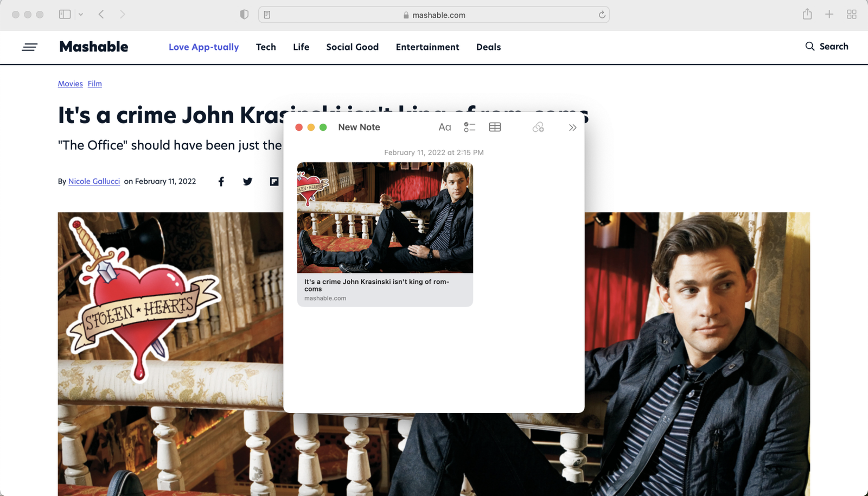Screen dimensions: 868x496
Task: Open the Safari Share button
Action: 807,14
